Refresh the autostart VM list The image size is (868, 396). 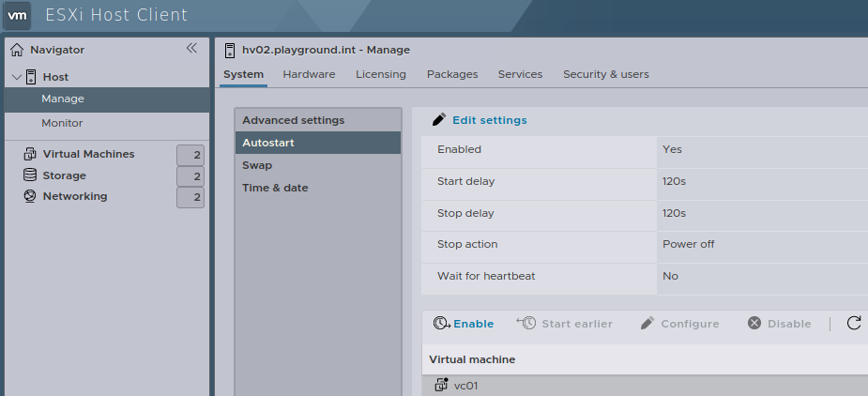[x=854, y=323]
